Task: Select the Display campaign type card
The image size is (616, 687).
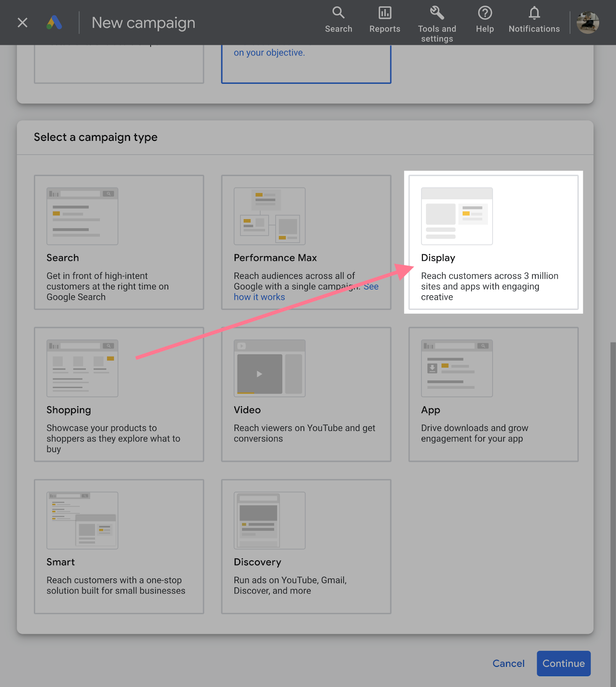Action: [493, 242]
